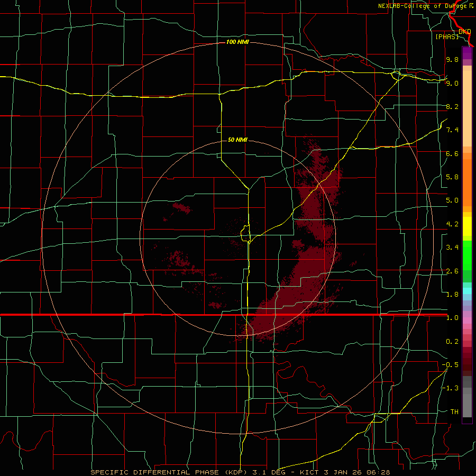Click the purple band at the top of the color scale

pos(467,53)
